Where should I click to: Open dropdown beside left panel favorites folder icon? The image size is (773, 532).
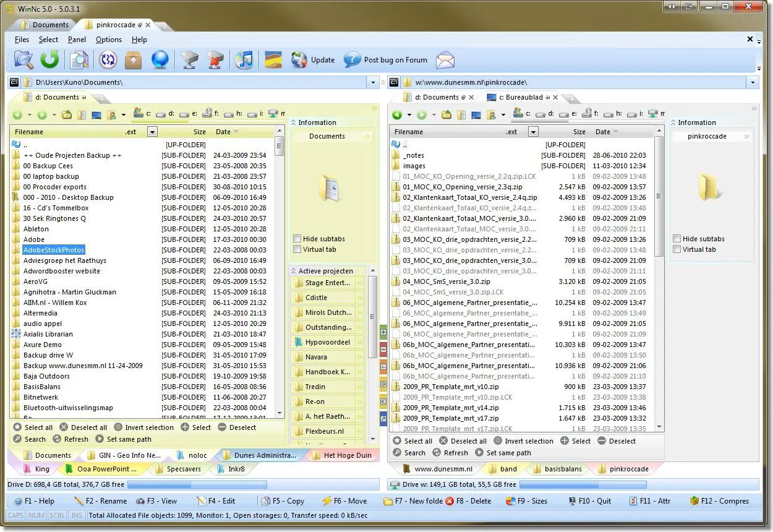(124, 115)
